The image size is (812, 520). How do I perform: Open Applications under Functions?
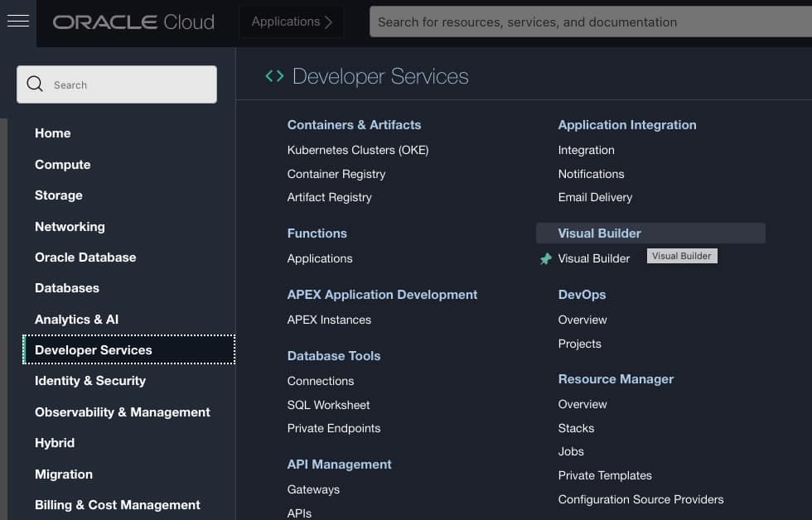pyautogui.click(x=320, y=258)
